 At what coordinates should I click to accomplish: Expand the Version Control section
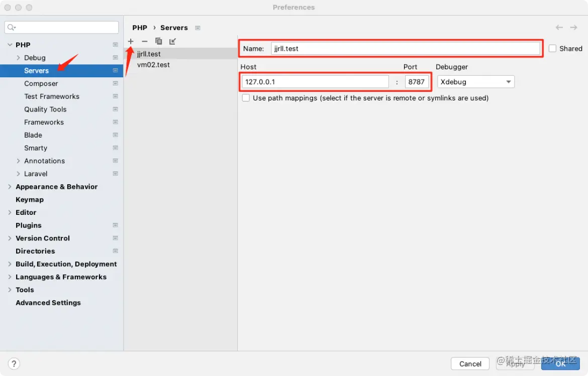tap(10, 238)
